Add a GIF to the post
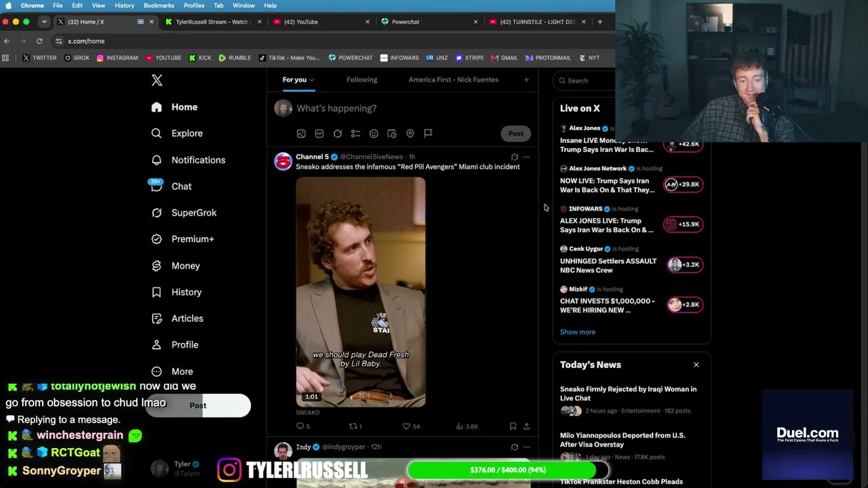Viewport: 868px width, 488px height. click(319, 134)
